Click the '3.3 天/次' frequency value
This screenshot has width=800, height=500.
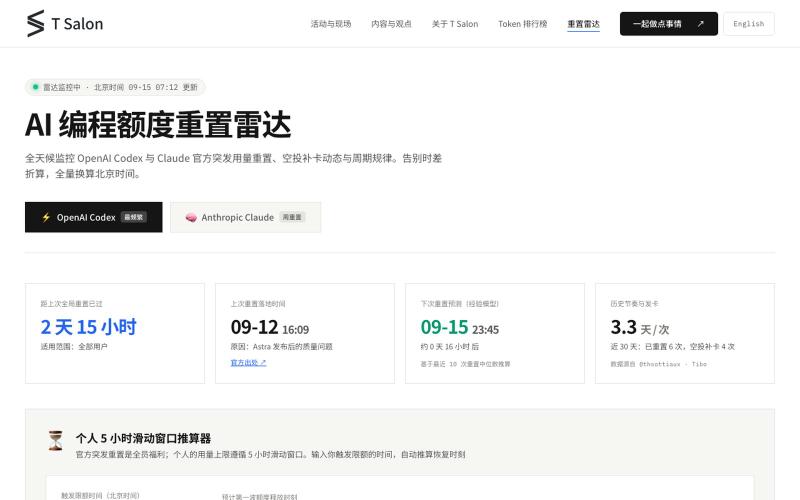640,328
